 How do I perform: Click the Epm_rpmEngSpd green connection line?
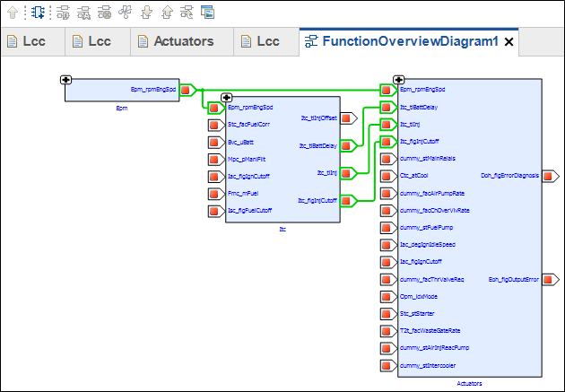[x=287, y=90]
